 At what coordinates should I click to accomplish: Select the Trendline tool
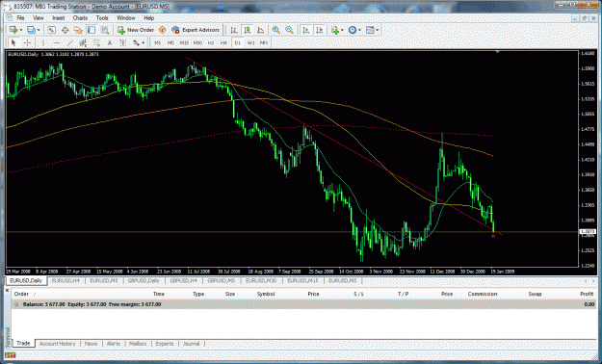pyautogui.click(x=70, y=42)
